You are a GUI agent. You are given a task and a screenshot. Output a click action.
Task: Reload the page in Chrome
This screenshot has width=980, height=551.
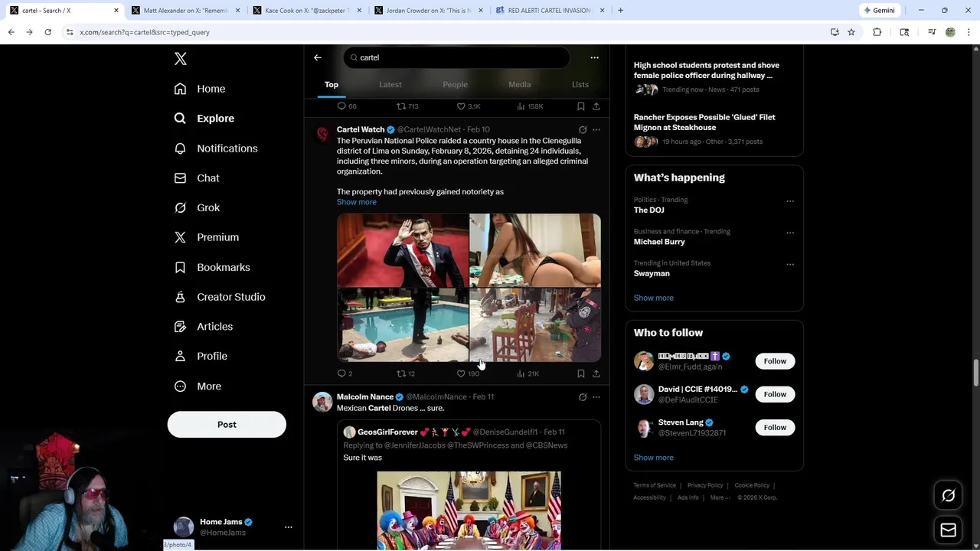[47, 32]
